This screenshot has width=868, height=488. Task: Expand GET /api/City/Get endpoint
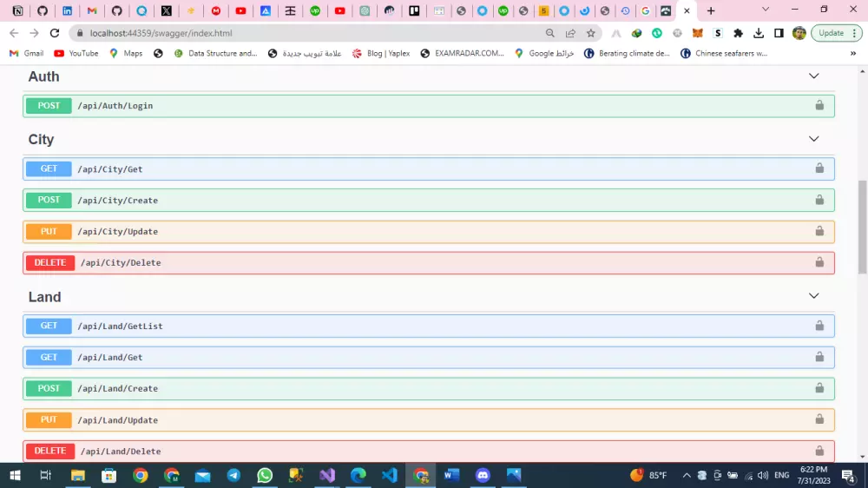tap(429, 169)
